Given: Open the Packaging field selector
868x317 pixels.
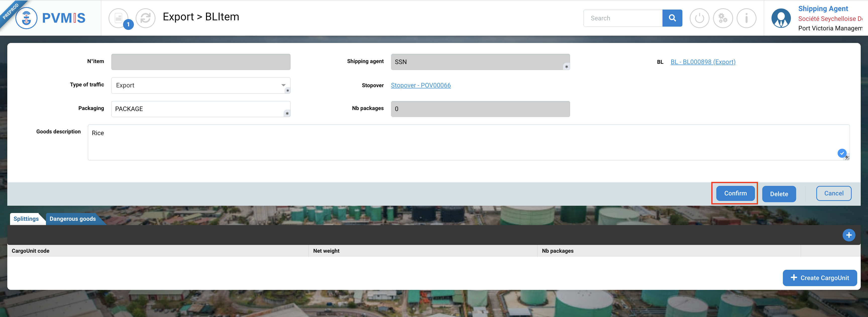Looking at the screenshot, I should coord(200,109).
